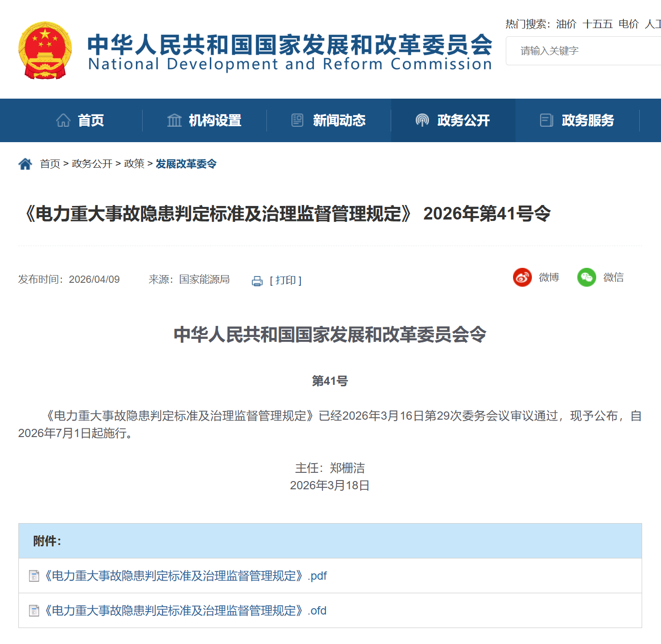Open the 新闻动态 navigation menu item
The height and width of the screenshot is (644, 661).
(339, 120)
